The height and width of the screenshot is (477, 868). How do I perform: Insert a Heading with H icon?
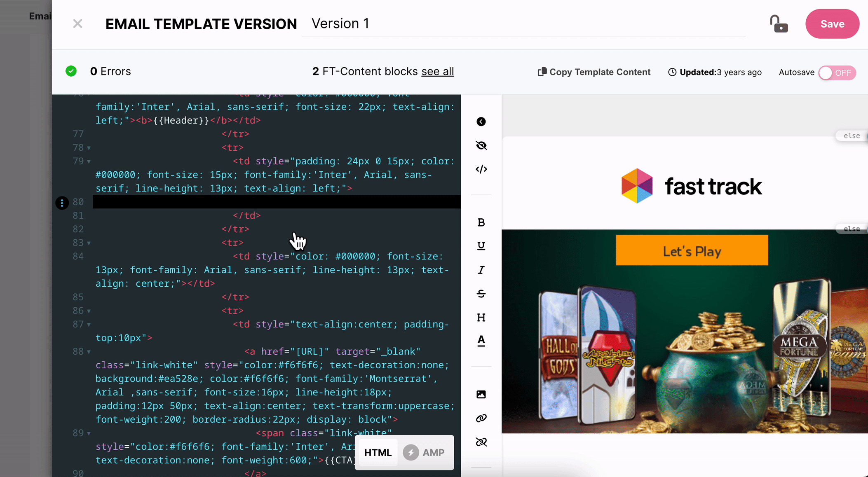tap(481, 318)
